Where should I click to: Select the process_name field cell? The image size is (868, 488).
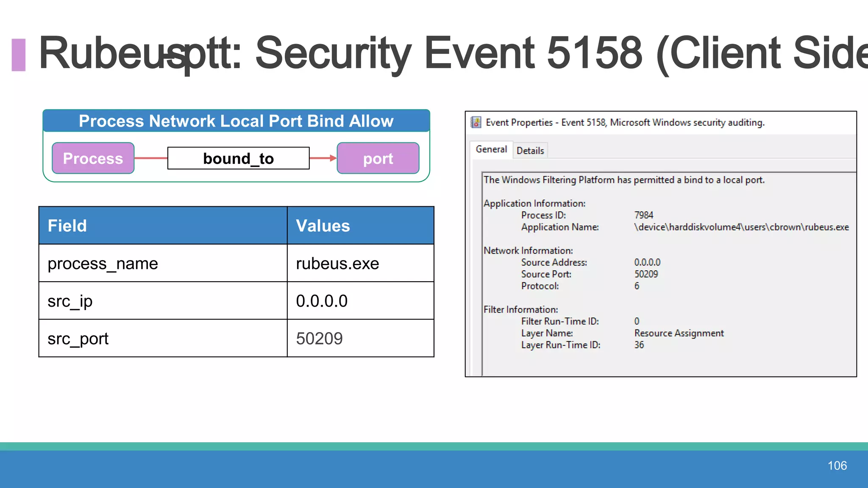pyautogui.click(x=163, y=263)
